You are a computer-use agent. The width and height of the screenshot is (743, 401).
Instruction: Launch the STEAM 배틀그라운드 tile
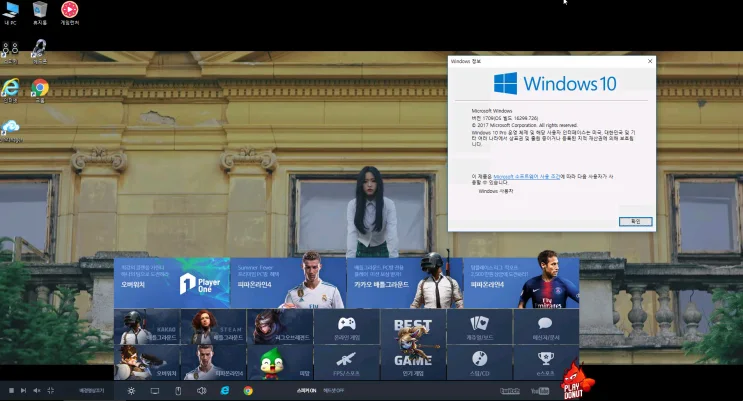[213, 327]
